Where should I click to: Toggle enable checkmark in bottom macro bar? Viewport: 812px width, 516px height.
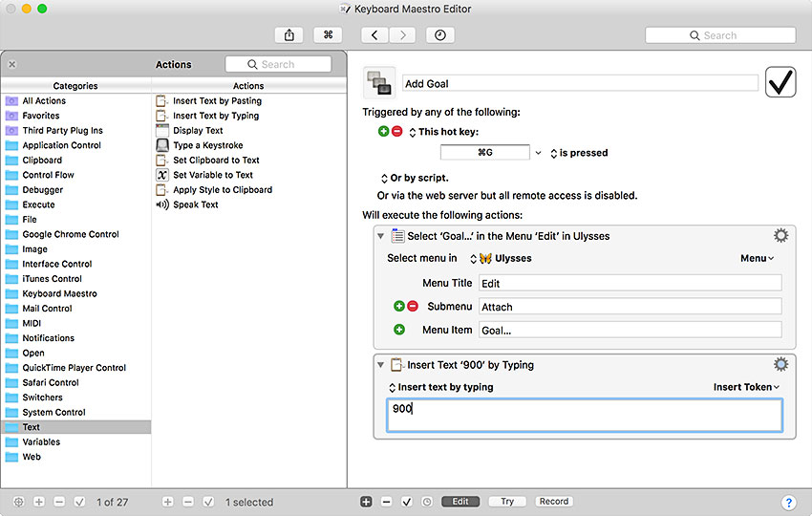click(x=407, y=502)
